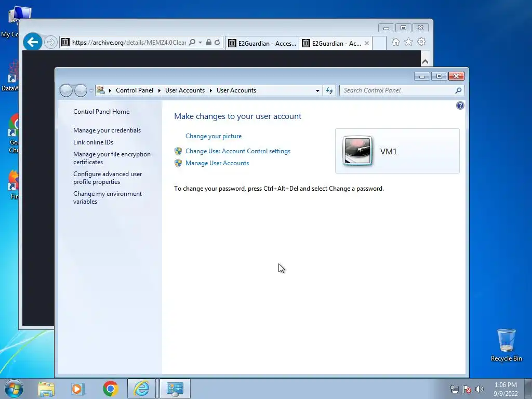Open the IE address bar dropdown arrow

[x=200, y=43]
